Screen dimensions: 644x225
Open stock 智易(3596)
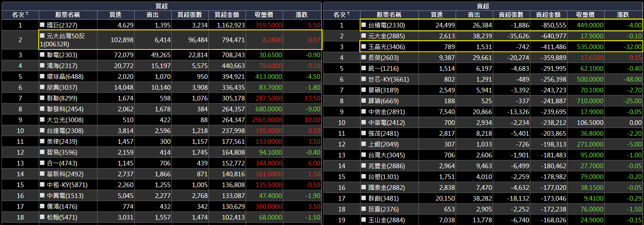(x=62, y=152)
